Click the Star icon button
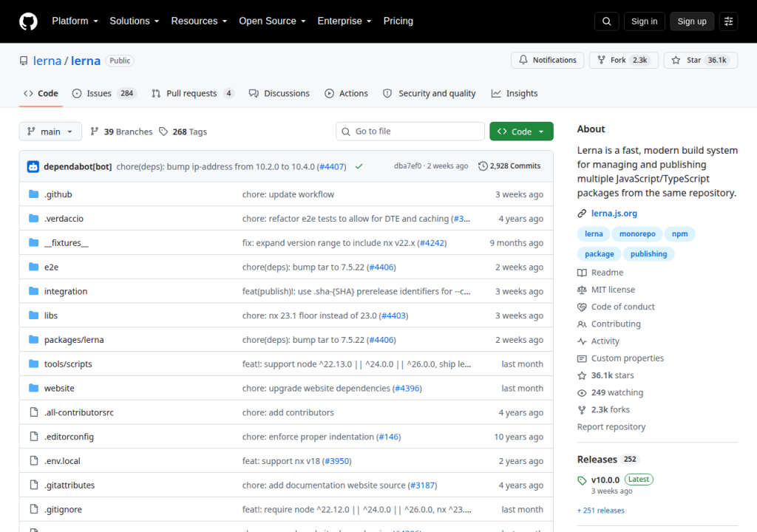 click(676, 60)
